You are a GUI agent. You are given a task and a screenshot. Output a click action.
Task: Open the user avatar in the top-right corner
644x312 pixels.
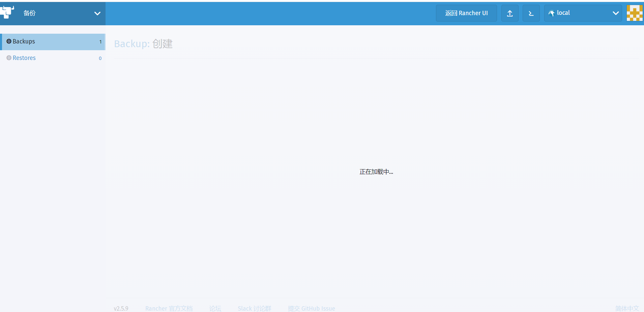635,13
